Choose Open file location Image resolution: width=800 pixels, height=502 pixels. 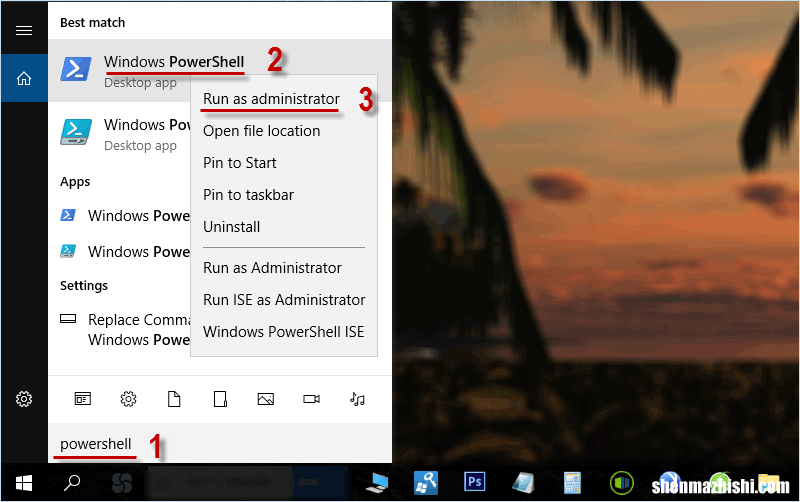[x=284, y=131]
